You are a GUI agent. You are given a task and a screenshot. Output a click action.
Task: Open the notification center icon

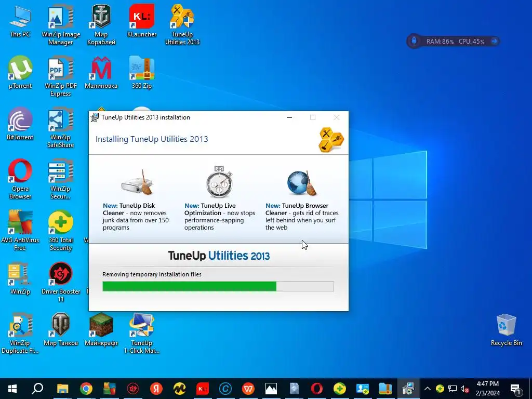click(516, 389)
